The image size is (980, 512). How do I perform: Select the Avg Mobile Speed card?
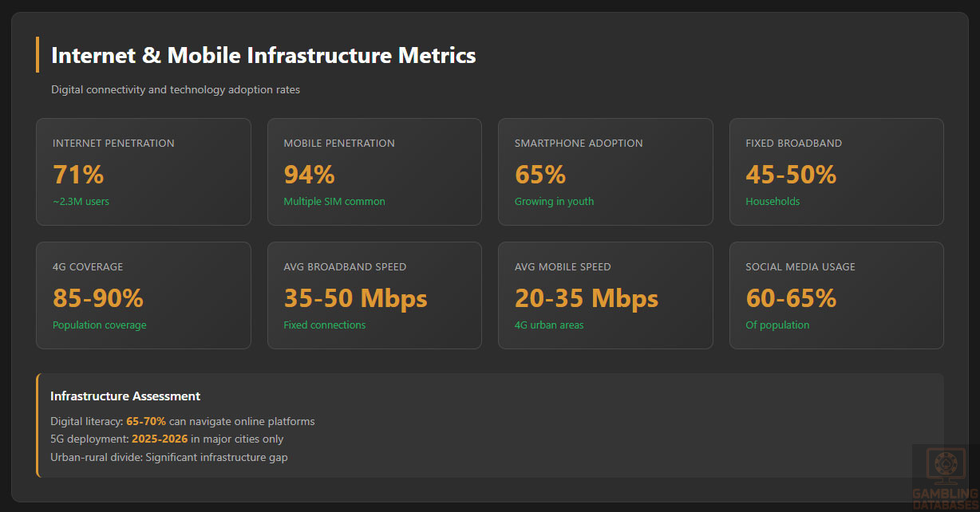(605, 295)
